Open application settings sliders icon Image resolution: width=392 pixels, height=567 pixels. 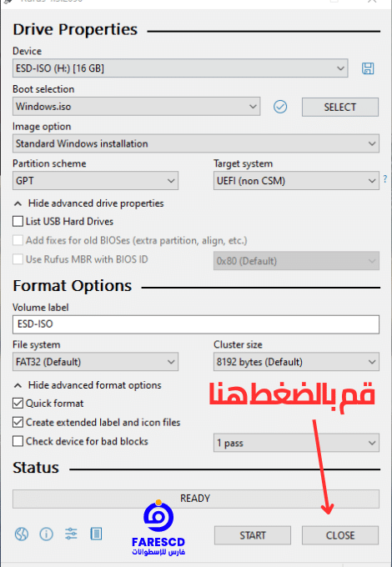[71, 534]
